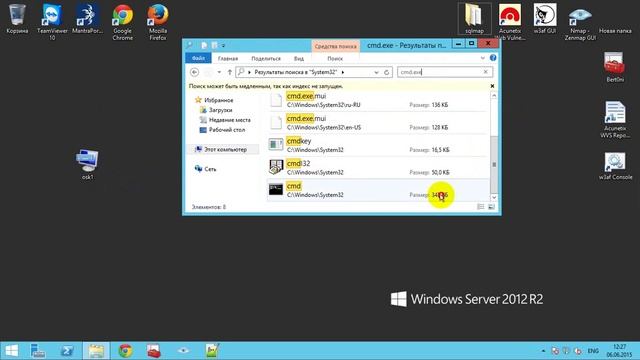The width and height of the screenshot is (640, 360).
Task: Open the Вид ribbon tab
Action: 299,58
